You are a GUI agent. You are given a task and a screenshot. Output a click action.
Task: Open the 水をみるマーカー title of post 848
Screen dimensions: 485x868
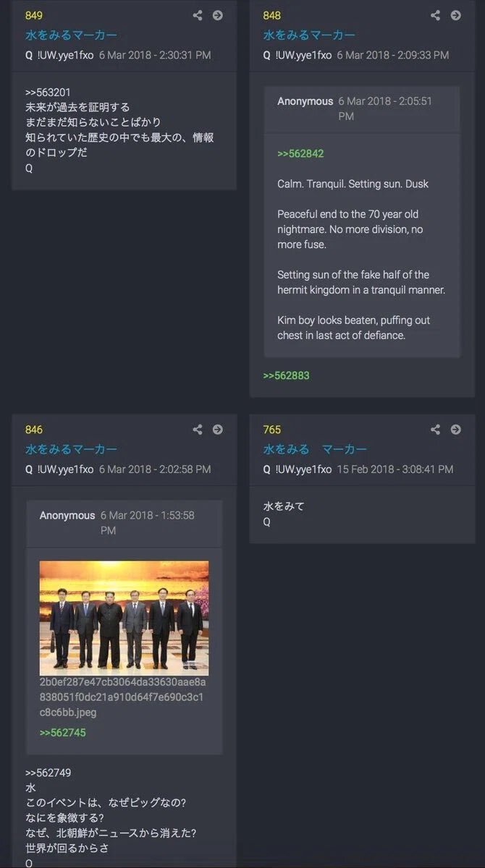(309, 35)
